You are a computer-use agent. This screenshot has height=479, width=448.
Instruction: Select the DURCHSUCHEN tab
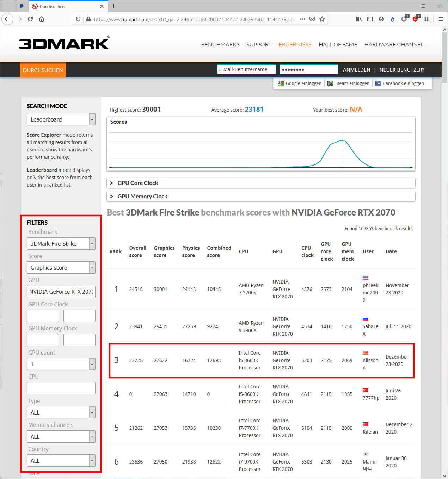[43, 70]
